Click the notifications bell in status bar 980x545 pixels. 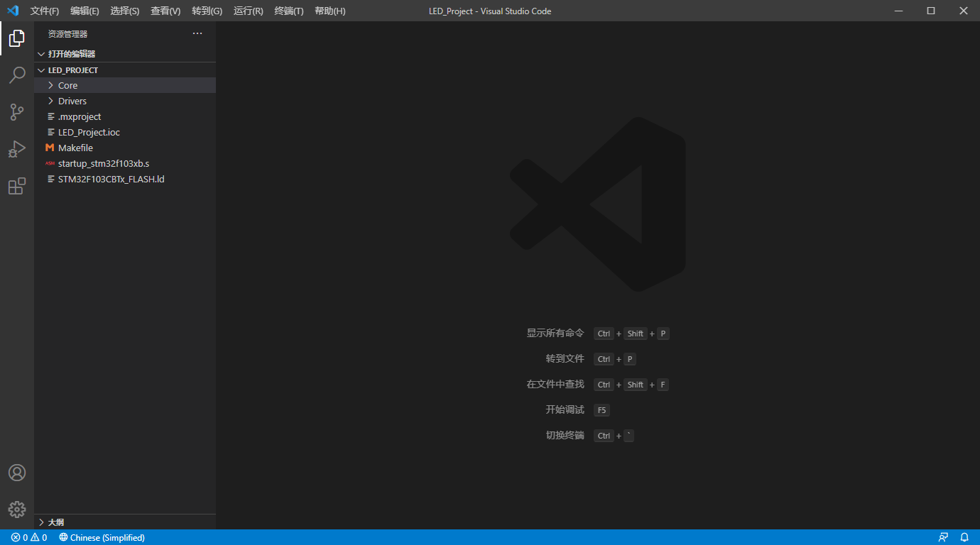tap(964, 537)
